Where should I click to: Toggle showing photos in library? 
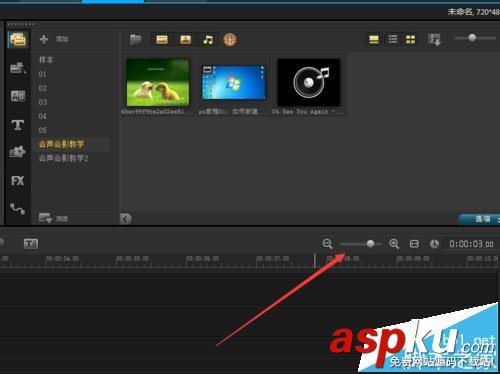point(186,40)
